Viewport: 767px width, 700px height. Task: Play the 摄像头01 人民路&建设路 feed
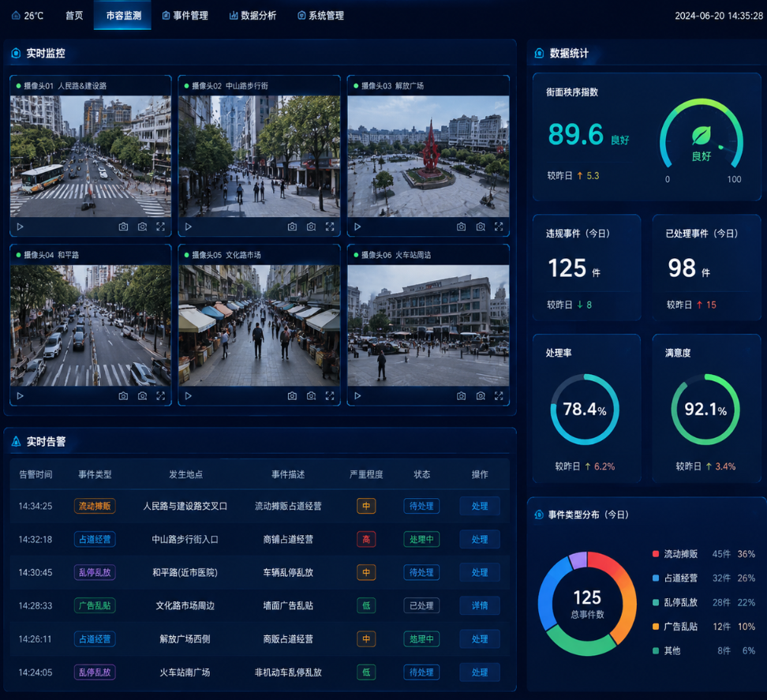click(x=20, y=227)
